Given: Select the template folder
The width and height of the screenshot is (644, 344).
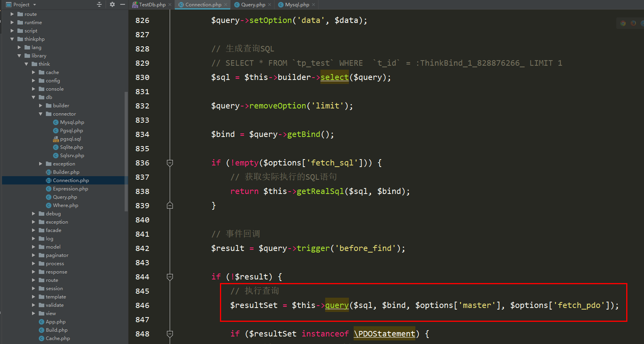Looking at the screenshot, I should [56, 297].
